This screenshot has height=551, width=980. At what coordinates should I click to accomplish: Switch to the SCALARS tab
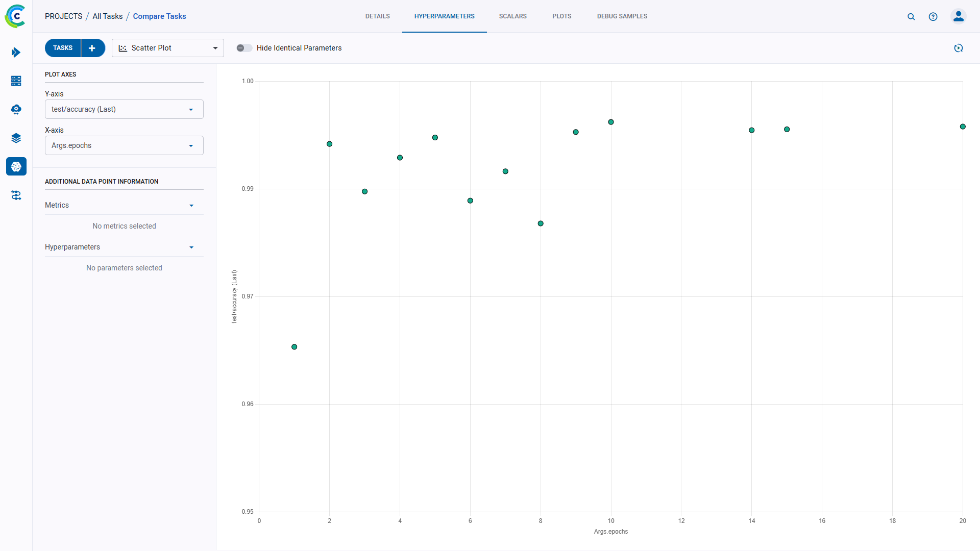pyautogui.click(x=512, y=16)
